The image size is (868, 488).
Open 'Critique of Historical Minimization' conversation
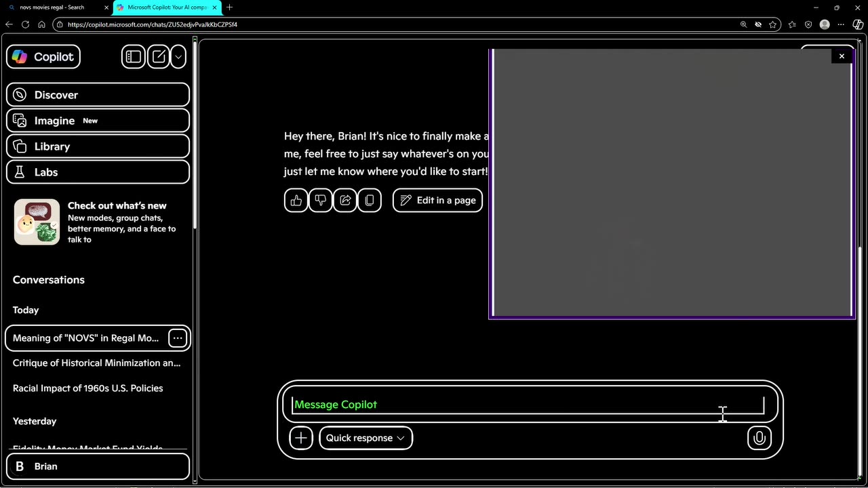(97, 363)
